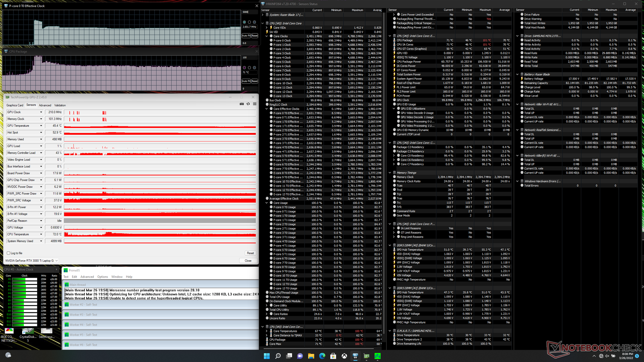Switch to the Graphics Card tab

[15, 105]
